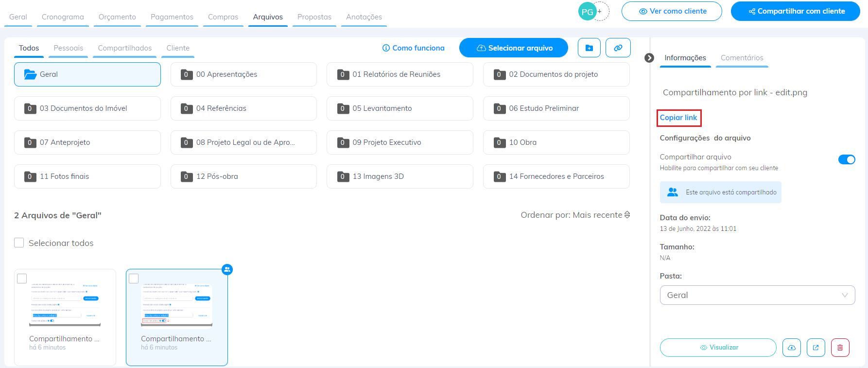
Task: Click the file title 'Compartilhamento por link - edit.png'
Action: [735, 92]
